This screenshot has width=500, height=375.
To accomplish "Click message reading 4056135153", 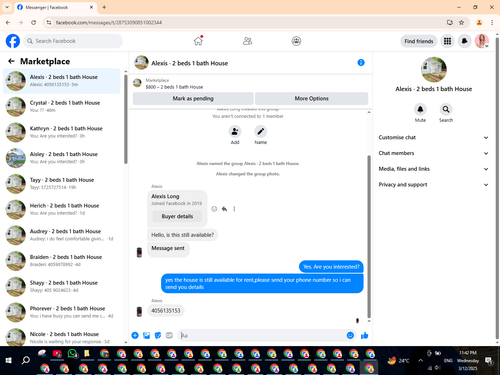I will [166, 311].
